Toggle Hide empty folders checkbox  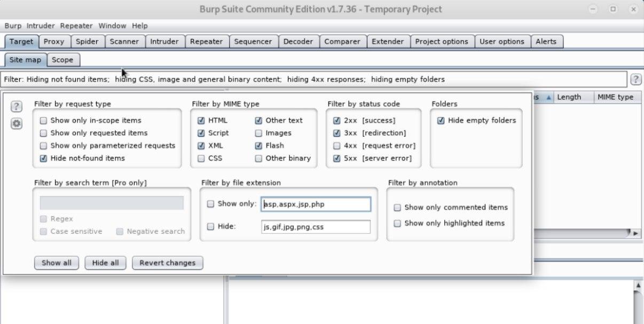click(x=441, y=121)
